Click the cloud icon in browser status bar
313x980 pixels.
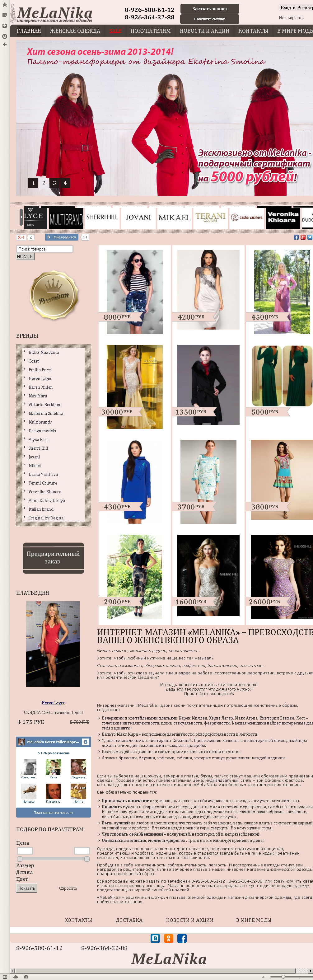click(16, 977)
